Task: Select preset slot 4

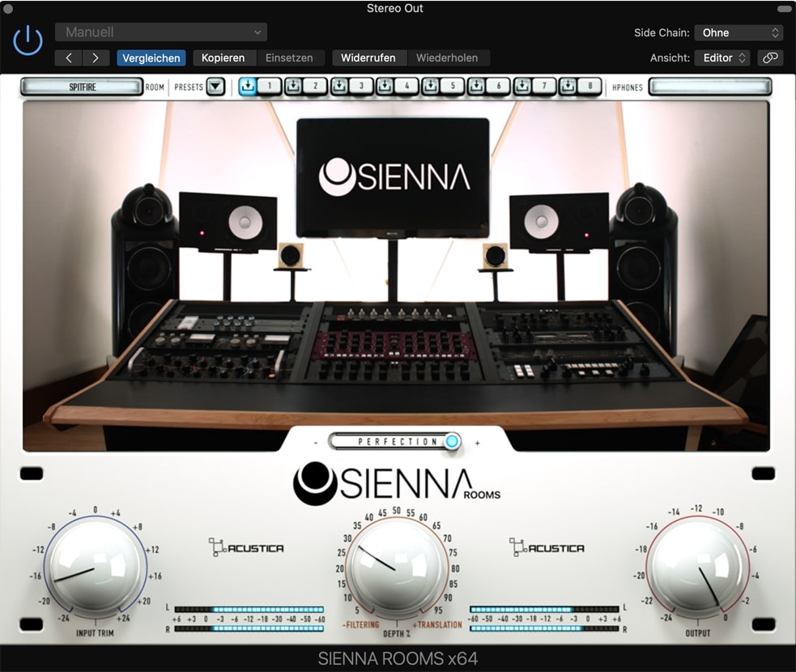Action: click(407, 87)
